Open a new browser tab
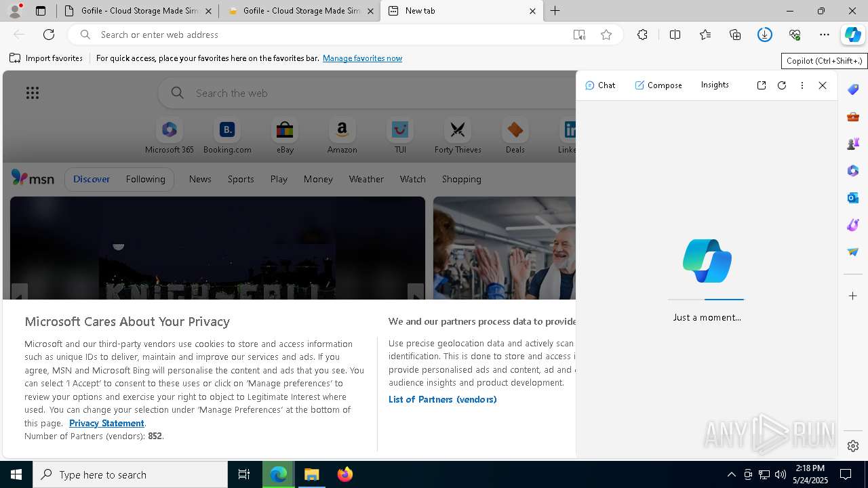The image size is (868, 488). 555,11
